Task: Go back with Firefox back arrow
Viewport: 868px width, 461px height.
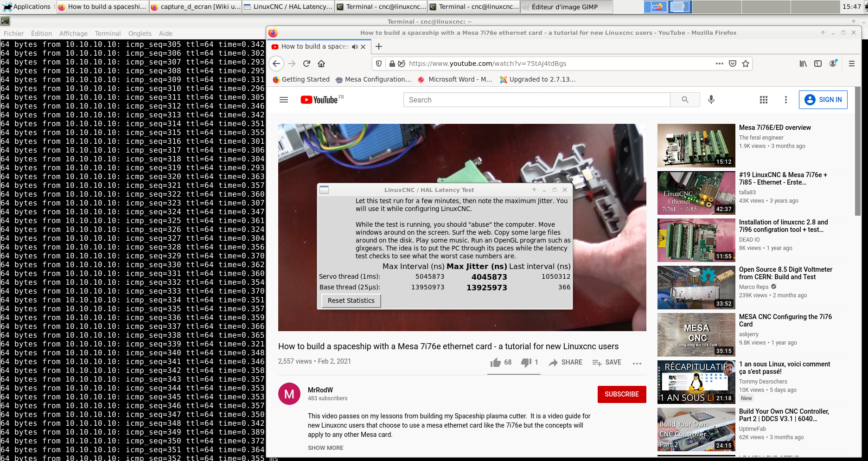Action: [x=276, y=64]
